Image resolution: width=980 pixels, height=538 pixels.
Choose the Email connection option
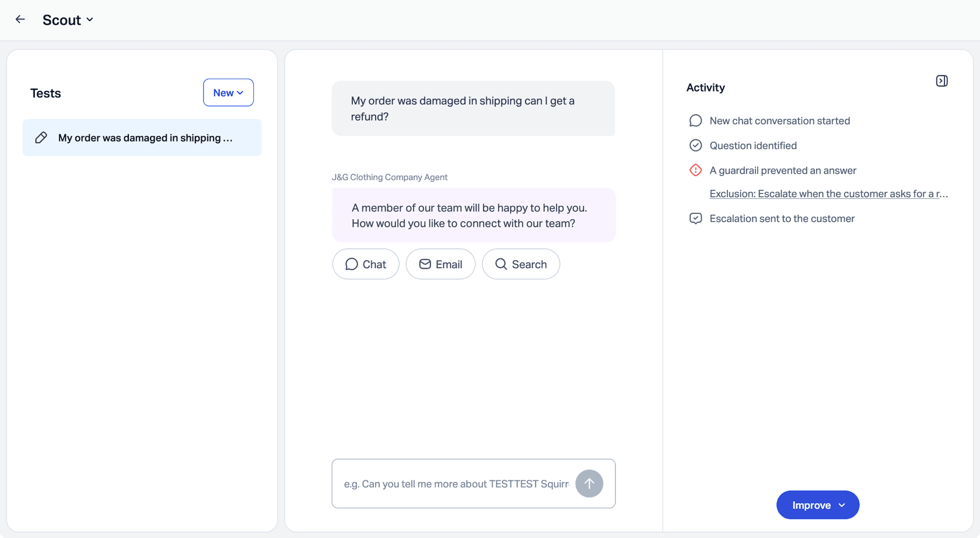pos(440,264)
